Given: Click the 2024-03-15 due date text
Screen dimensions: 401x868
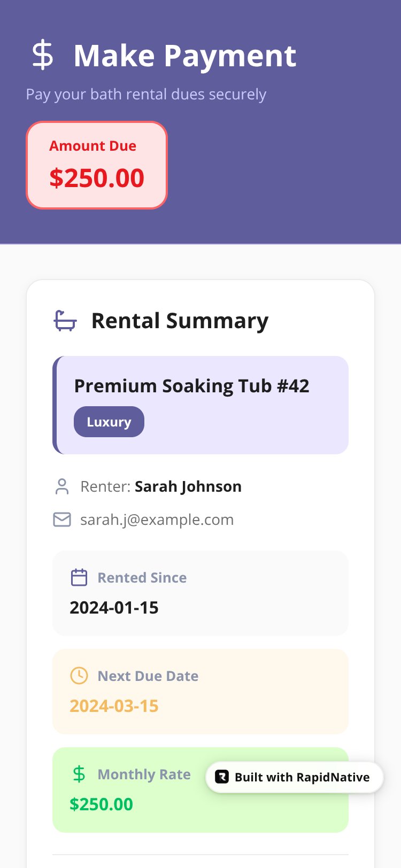Looking at the screenshot, I should [114, 706].
